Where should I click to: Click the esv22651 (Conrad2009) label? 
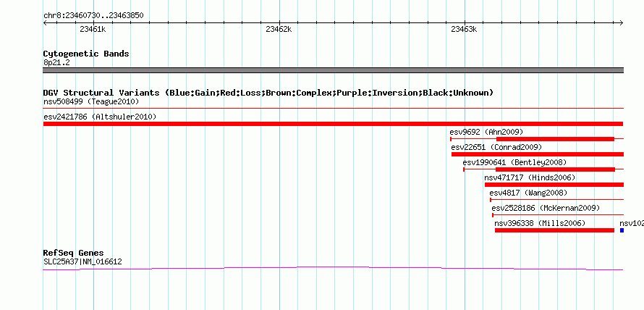[x=496, y=147]
